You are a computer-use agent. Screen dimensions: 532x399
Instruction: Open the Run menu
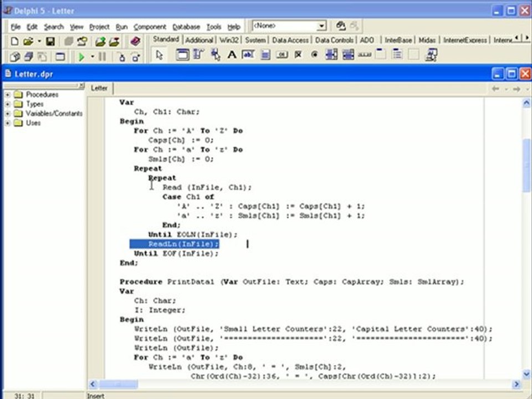coord(121,27)
